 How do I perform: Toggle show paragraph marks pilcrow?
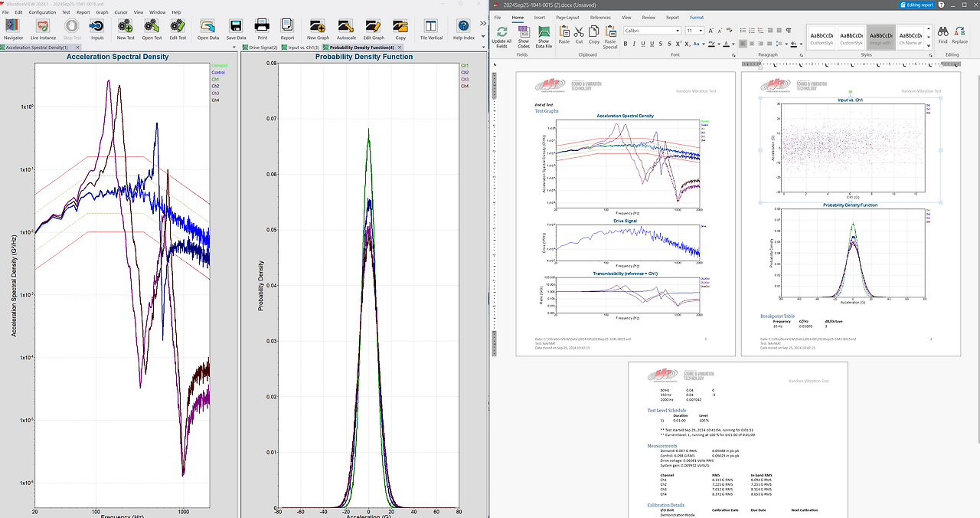click(x=789, y=31)
